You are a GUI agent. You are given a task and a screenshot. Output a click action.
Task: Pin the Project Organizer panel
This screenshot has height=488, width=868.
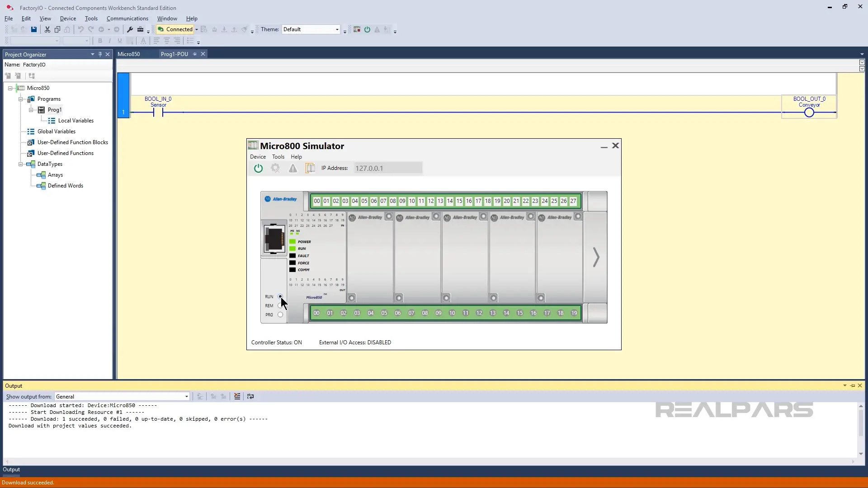coord(100,54)
